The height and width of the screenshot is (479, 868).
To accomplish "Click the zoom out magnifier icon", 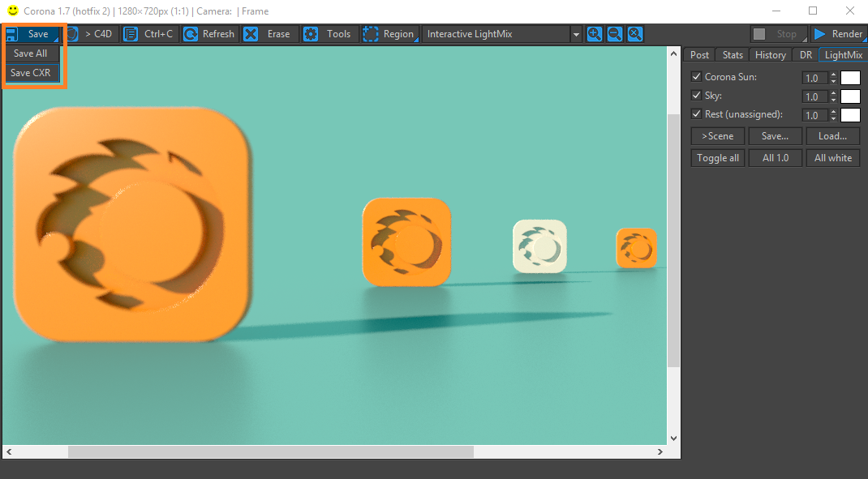I will 614,34.
